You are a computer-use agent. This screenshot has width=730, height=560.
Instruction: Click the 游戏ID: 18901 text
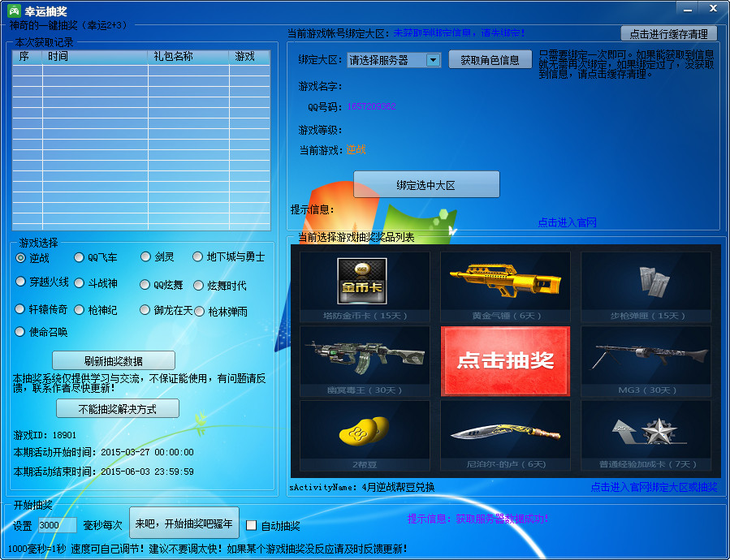(x=45, y=435)
